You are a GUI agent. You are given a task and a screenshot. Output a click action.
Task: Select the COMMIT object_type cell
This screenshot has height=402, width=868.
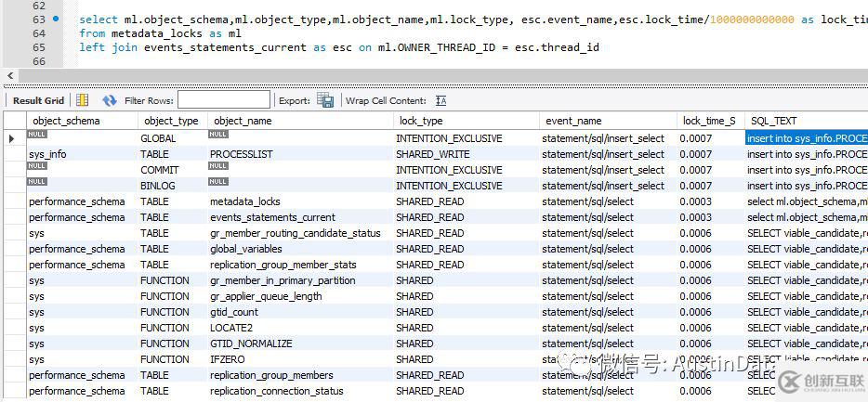(x=173, y=170)
